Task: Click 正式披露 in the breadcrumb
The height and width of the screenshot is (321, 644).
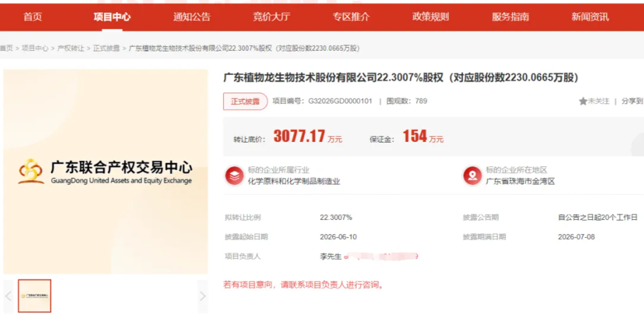Action: pyautogui.click(x=107, y=49)
